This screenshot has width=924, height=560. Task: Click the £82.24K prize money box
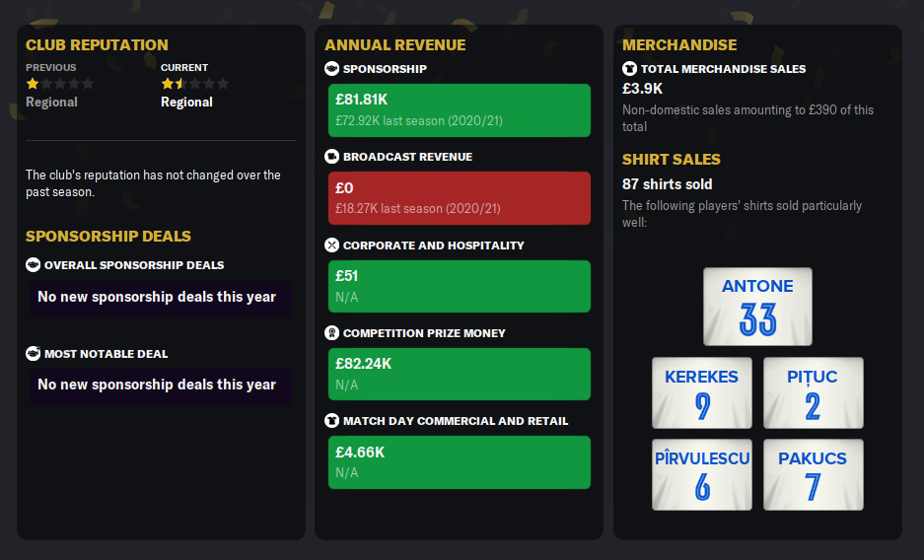(459, 374)
